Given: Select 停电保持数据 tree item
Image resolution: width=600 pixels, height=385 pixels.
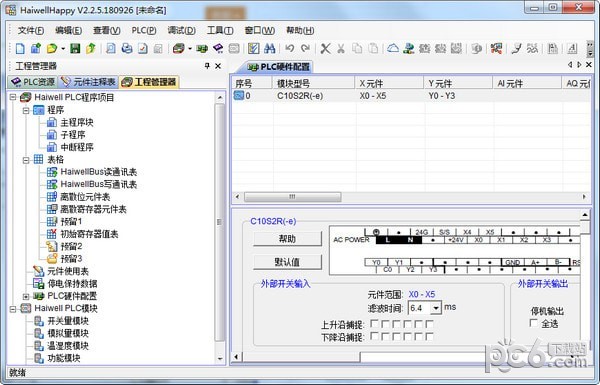Looking at the screenshot, I should tap(72, 284).
